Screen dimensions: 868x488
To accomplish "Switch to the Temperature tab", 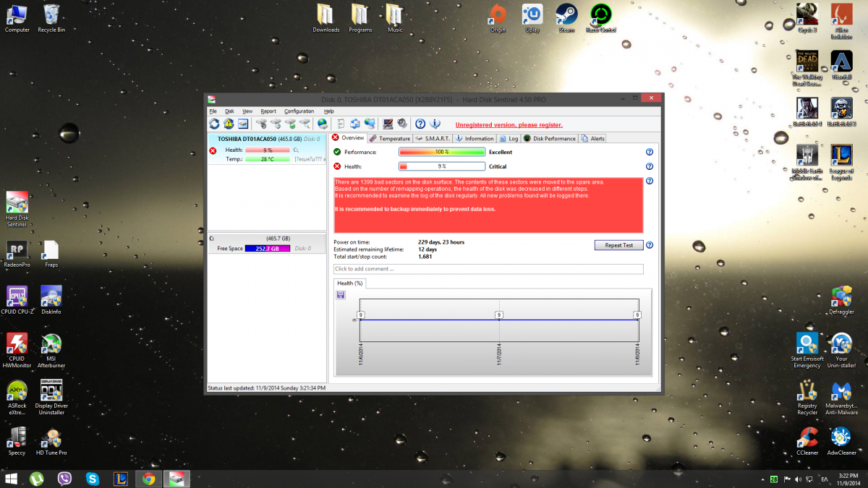I will click(389, 138).
